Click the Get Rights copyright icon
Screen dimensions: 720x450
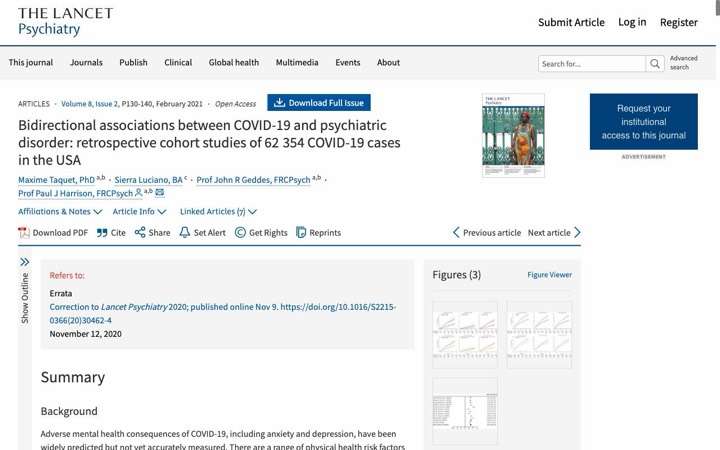(x=240, y=232)
